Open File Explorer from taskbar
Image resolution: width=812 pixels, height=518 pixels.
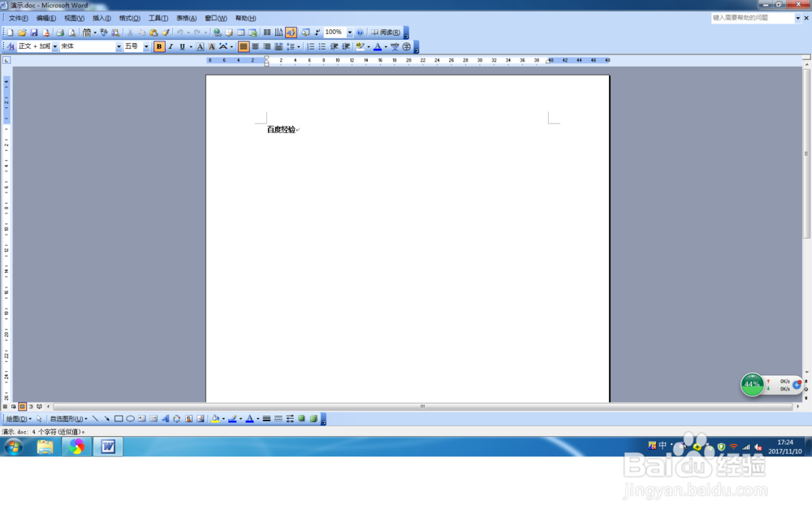point(45,447)
